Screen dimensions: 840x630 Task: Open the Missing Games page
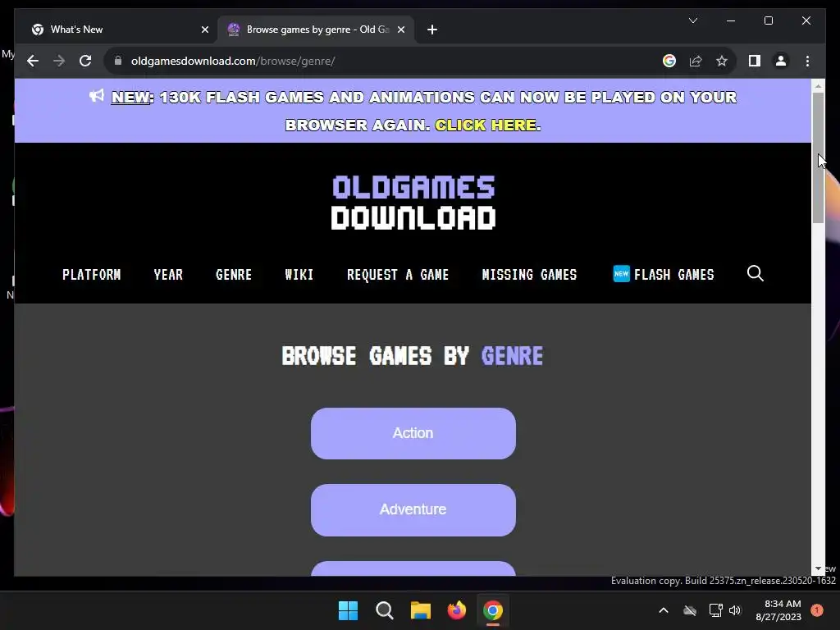[529, 275]
